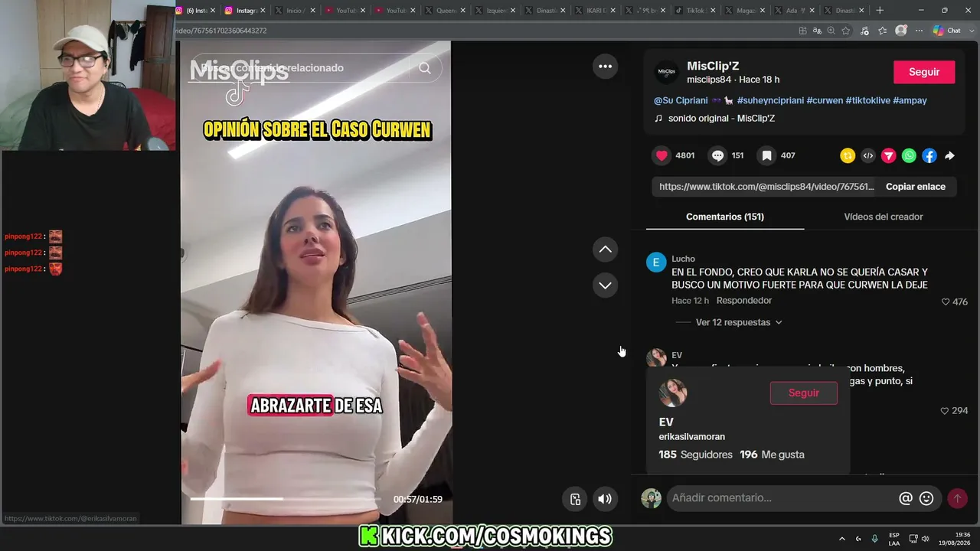Screen dimensions: 980x551
Task: Open the EV profile picture in hover card
Action: (x=673, y=393)
